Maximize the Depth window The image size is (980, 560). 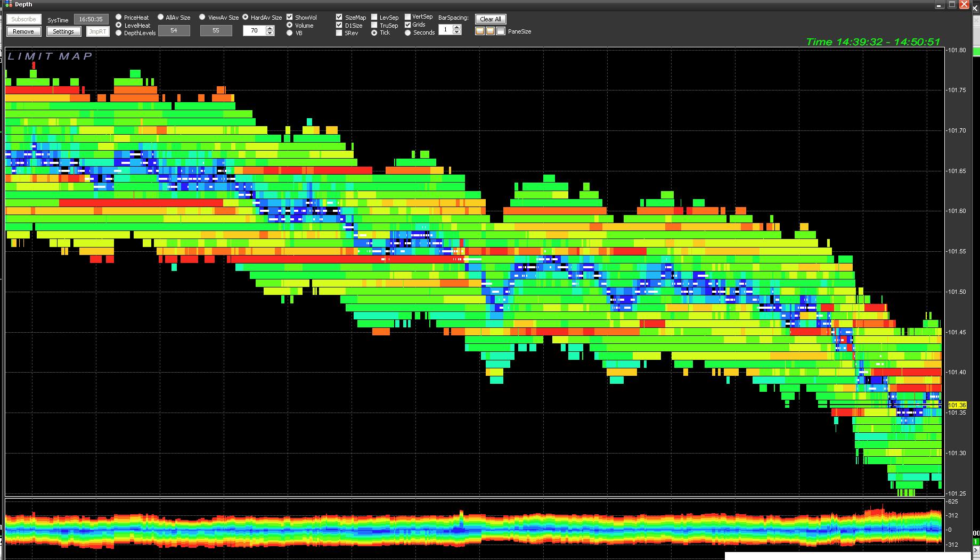(x=952, y=4)
